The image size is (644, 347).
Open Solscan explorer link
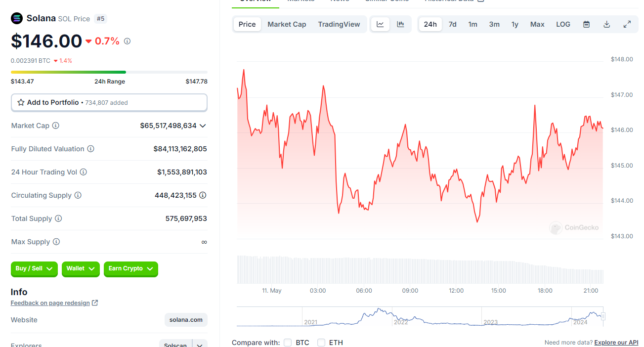click(x=175, y=345)
